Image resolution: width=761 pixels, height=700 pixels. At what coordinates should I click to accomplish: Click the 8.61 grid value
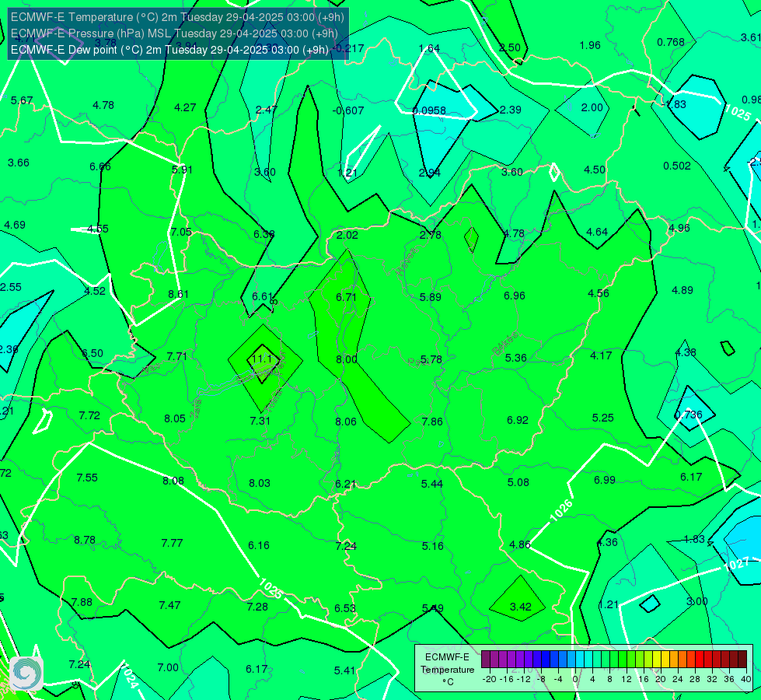[x=178, y=294]
